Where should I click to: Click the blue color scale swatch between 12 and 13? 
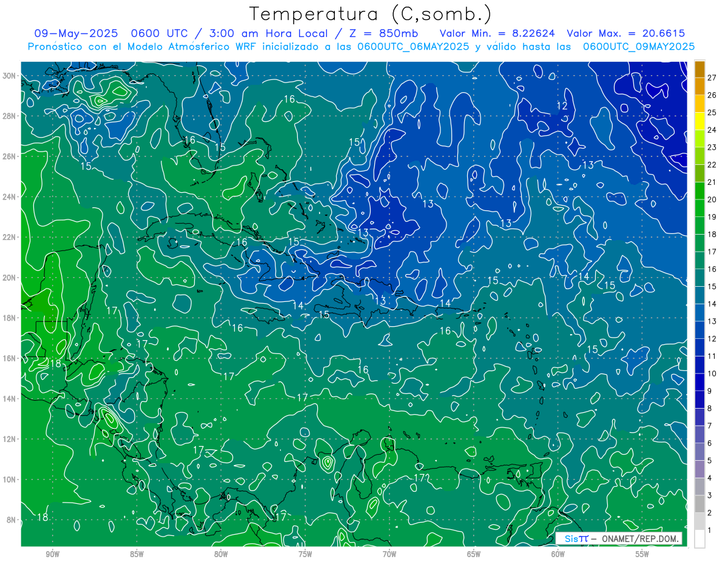699,330
